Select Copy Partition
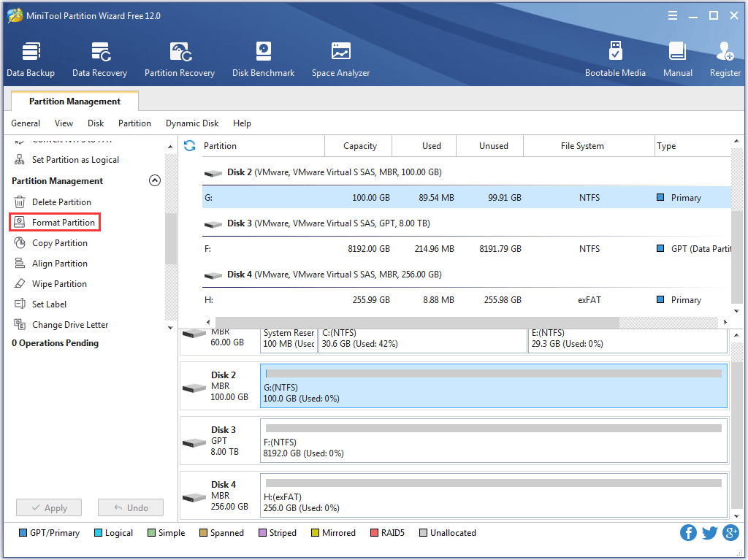The image size is (748, 560). point(50,243)
